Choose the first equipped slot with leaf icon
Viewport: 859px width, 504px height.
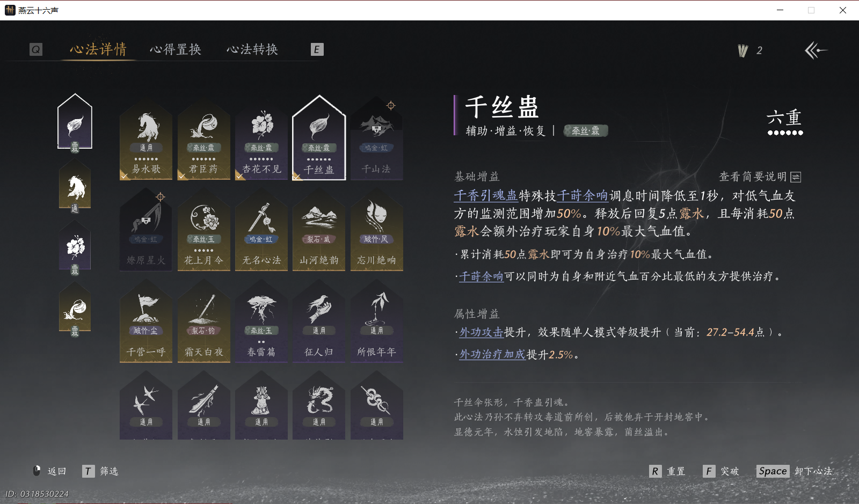(75, 123)
